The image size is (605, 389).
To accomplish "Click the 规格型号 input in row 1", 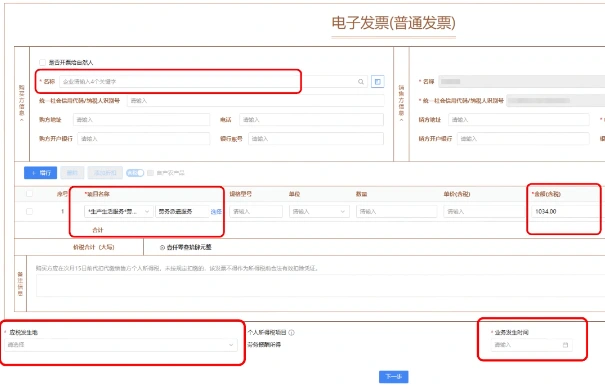I will pyautogui.click(x=256, y=211).
